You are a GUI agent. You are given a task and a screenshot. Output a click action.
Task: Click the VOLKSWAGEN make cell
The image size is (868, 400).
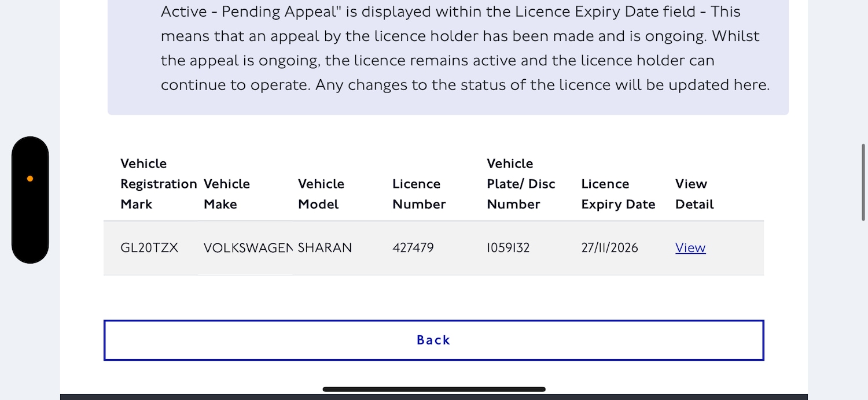point(248,248)
